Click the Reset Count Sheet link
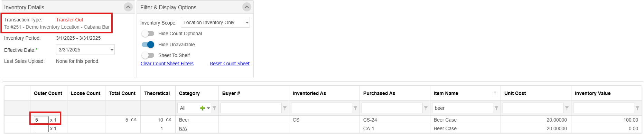Viewport: 644px width, 134px height. pos(230,64)
